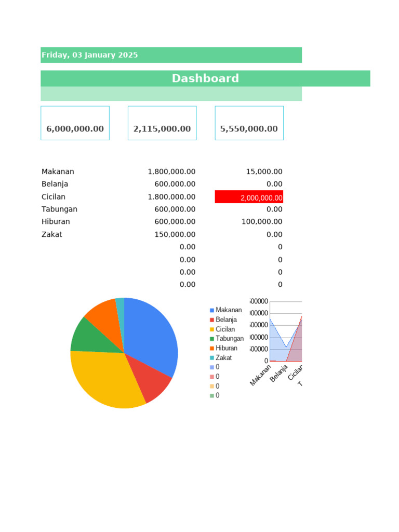
Task: Select the 15,000.00 cell in the Makanan row
Action: click(x=264, y=171)
